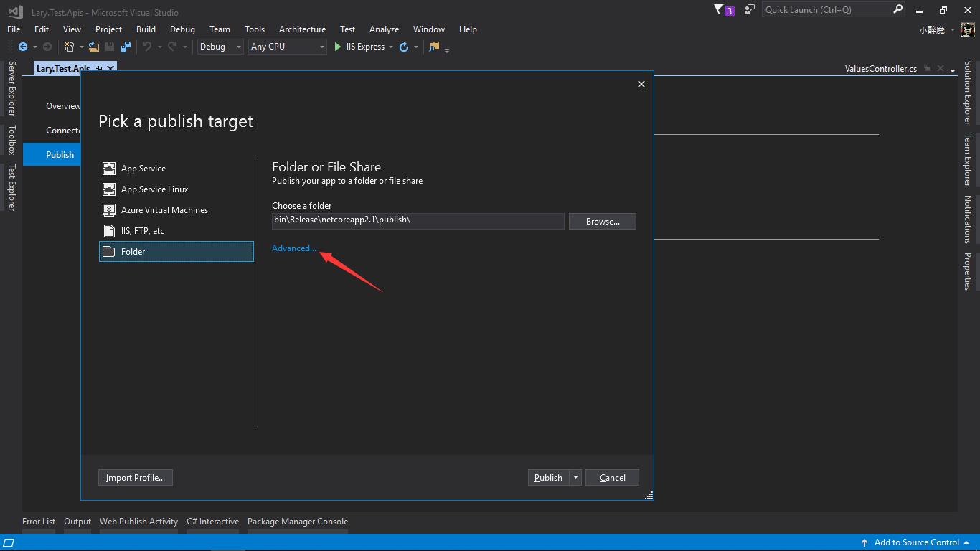Viewport: 980px width, 551px height.
Task: Open the notifications flag icon
Action: click(x=719, y=10)
